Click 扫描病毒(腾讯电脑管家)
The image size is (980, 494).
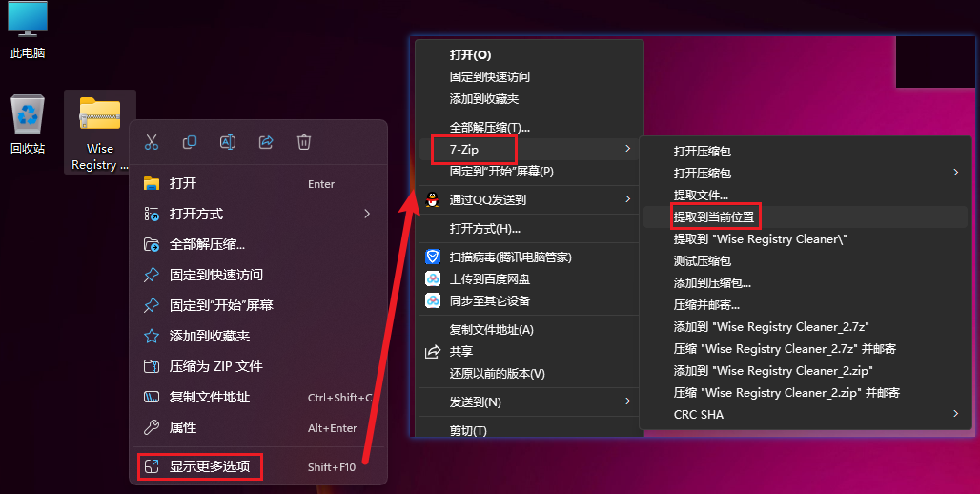(529, 257)
